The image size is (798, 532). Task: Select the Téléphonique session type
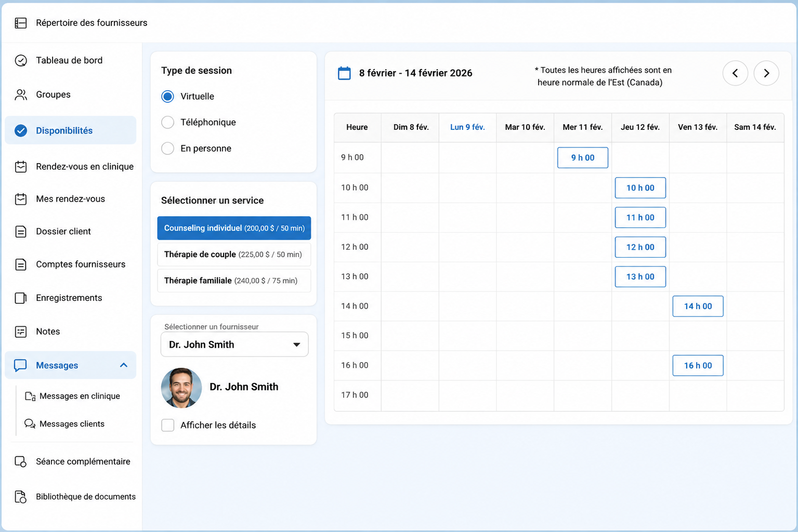coord(167,122)
